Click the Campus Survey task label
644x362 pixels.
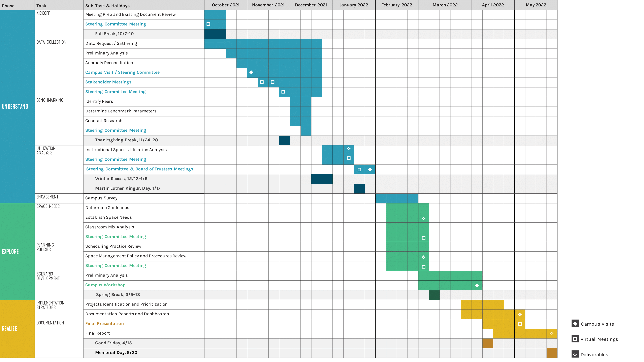[101, 198]
